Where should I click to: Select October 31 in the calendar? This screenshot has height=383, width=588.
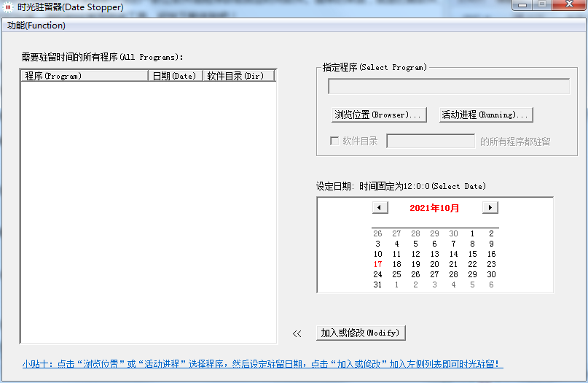pos(377,285)
